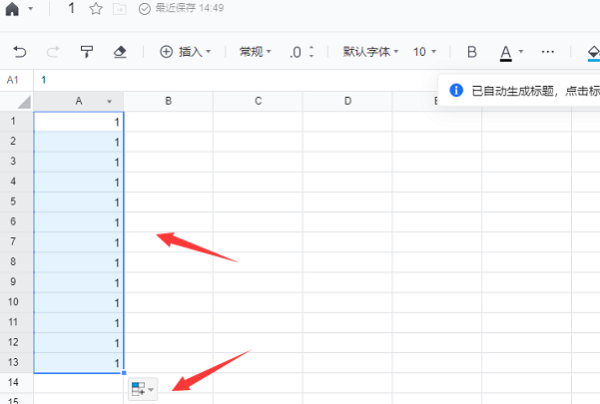
Task: Move document to folder icon
Action: point(119,9)
